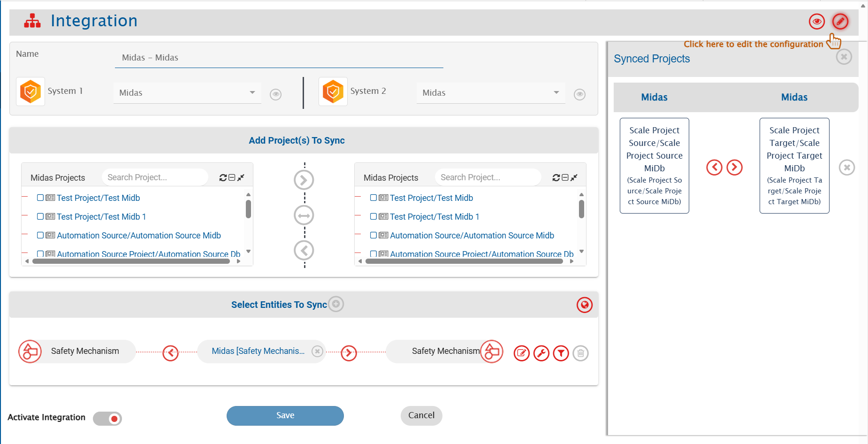Check left Test Project/Test Midb 1 checkbox

point(40,216)
